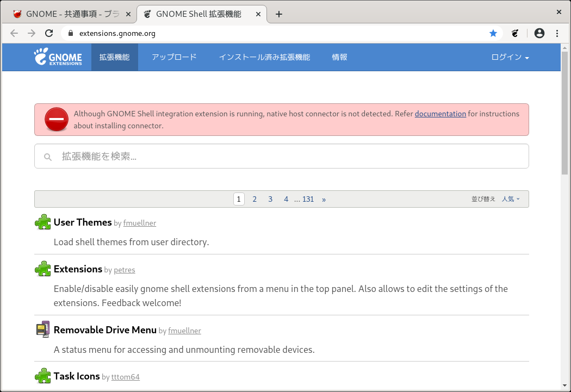571x392 pixels.
Task: Click the Extensions puzzle piece icon
Action: point(43,269)
